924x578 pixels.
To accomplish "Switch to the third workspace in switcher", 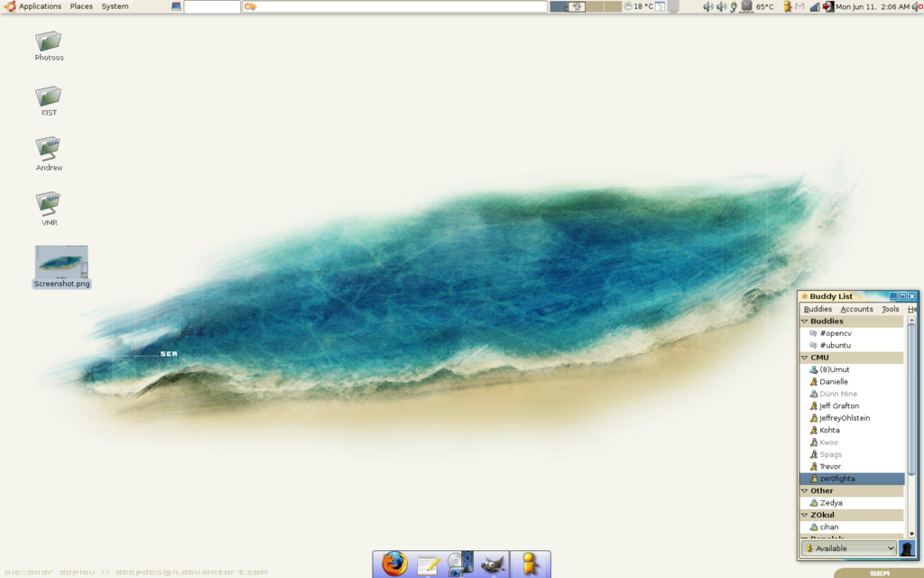I will pyautogui.click(x=595, y=6).
